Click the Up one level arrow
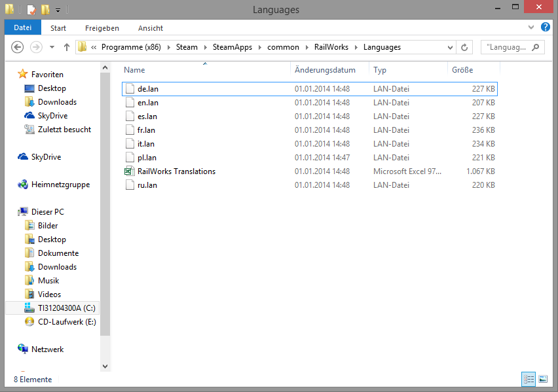This screenshot has width=558, height=392. (67, 47)
